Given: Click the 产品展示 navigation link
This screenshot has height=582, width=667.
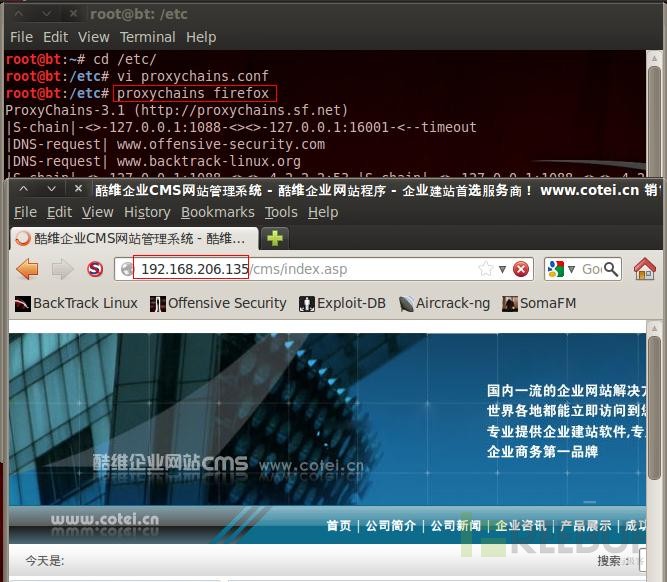Looking at the screenshot, I should pos(585,526).
